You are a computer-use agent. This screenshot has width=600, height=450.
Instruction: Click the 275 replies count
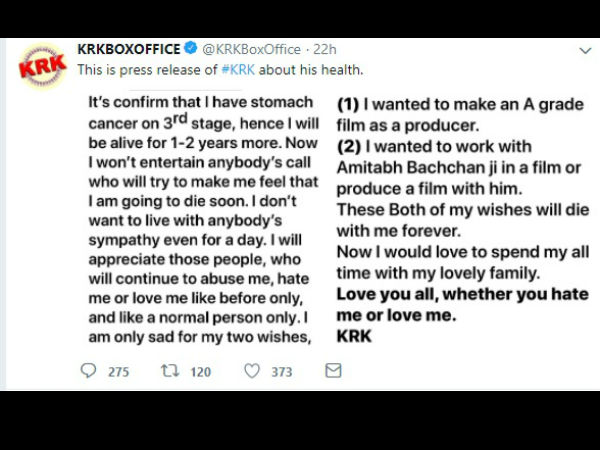coord(119,372)
